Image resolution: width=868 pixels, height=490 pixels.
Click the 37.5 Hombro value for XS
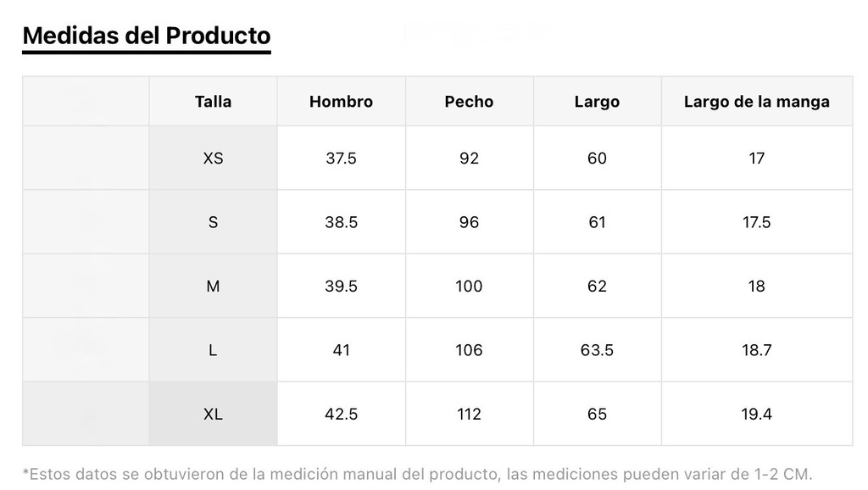pyautogui.click(x=341, y=159)
